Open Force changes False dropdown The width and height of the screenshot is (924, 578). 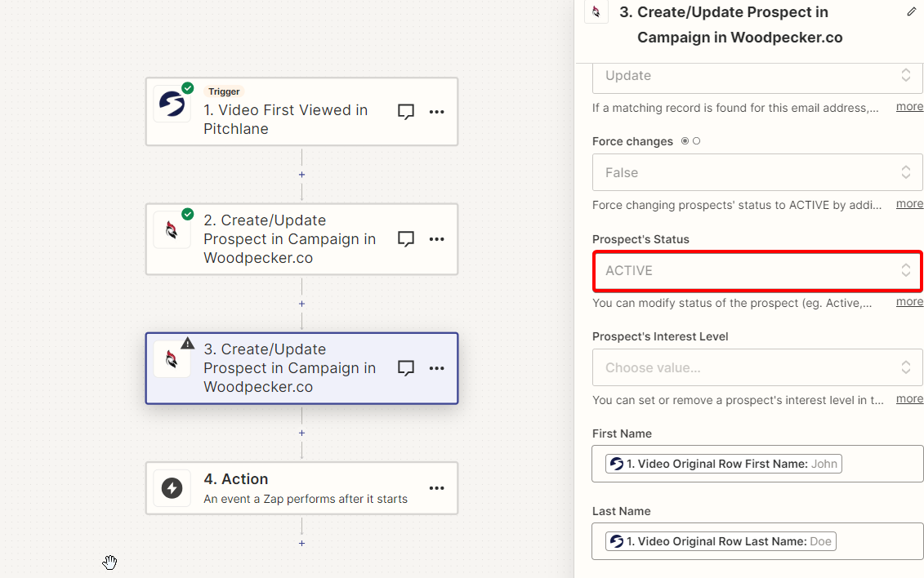tap(757, 172)
